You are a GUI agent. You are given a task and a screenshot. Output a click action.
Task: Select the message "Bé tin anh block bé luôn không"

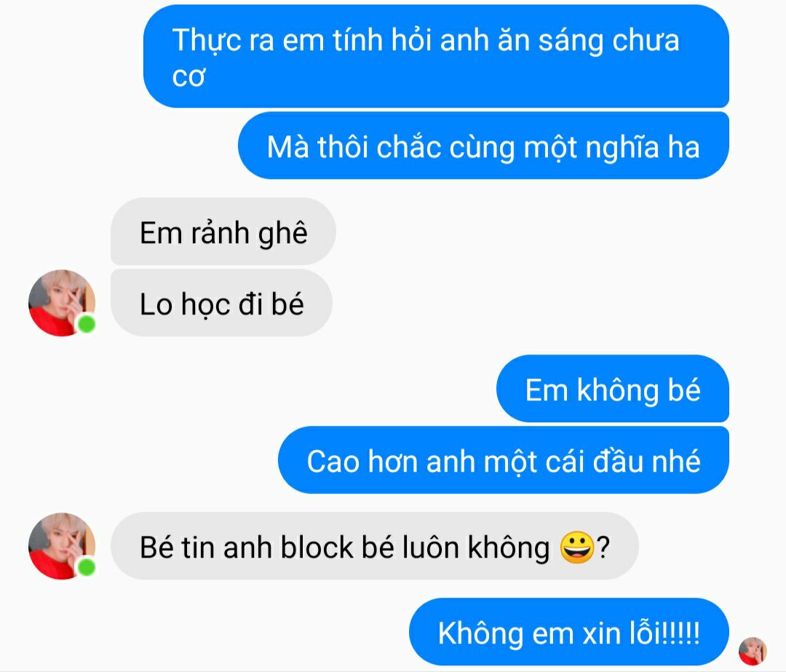pyautogui.click(x=375, y=546)
